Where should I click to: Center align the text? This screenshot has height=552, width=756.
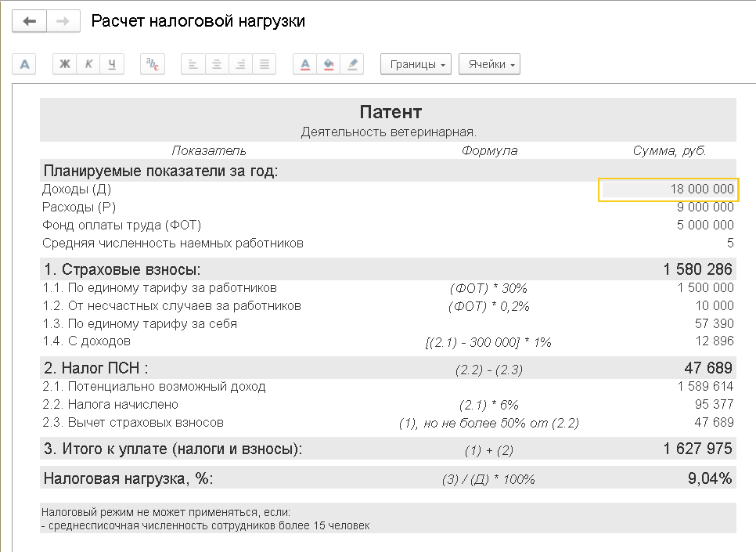[x=217, y=64]
